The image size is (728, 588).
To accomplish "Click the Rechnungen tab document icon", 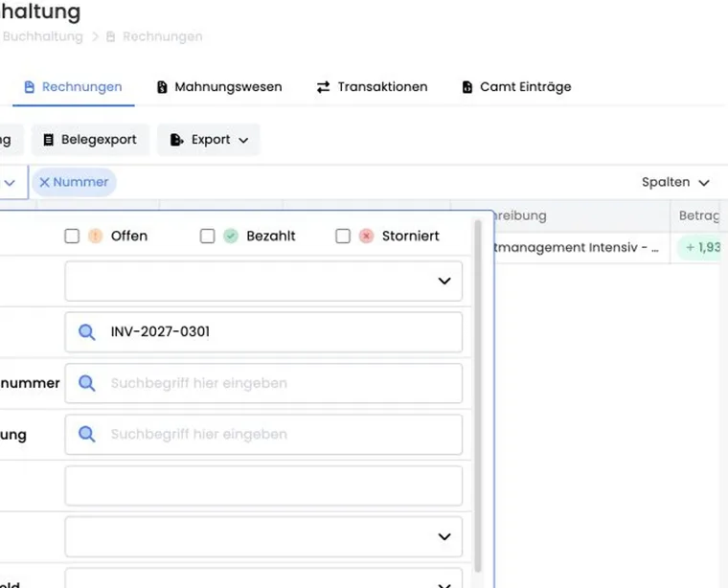I will (x=30, y=87).
